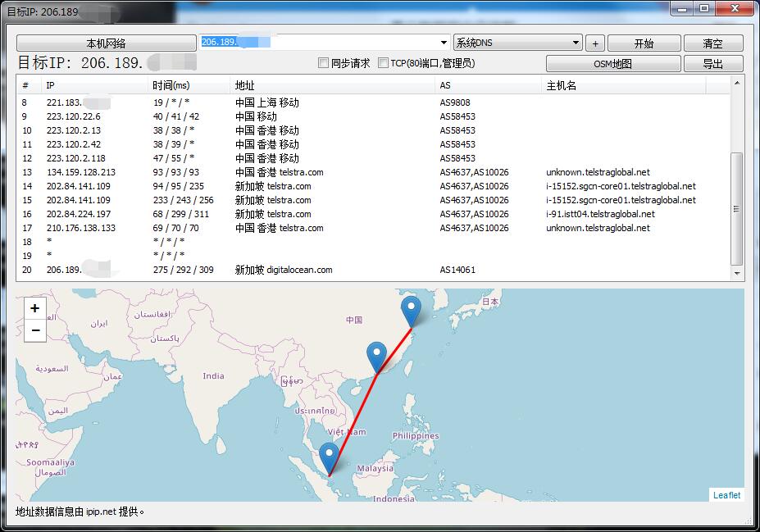The height and width of the screenshot is (532, 760).
Task: Close the traceroute window
Action: 735,9
